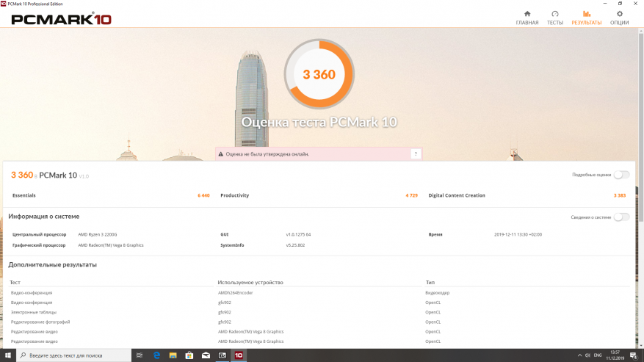Select the РЕЗУЛЬТАТЫ tab
Viewport: 644px width, 362px height.
(x=587, y=18)
